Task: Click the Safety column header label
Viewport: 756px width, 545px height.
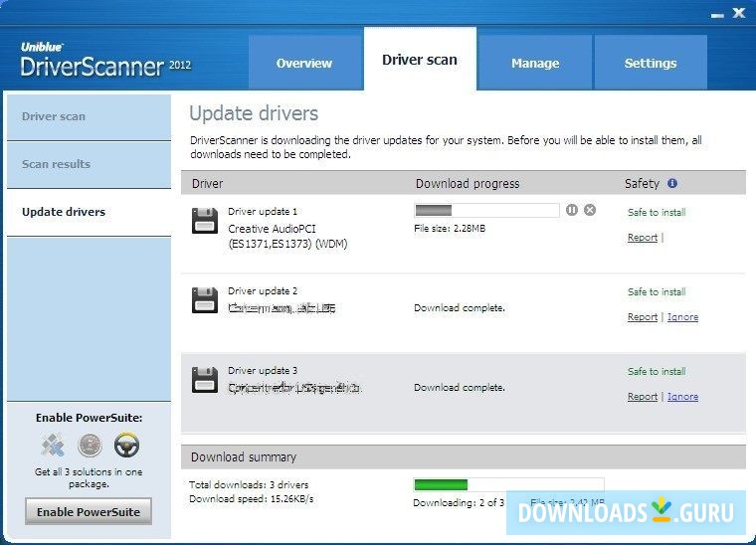Action: click(642, 184)
